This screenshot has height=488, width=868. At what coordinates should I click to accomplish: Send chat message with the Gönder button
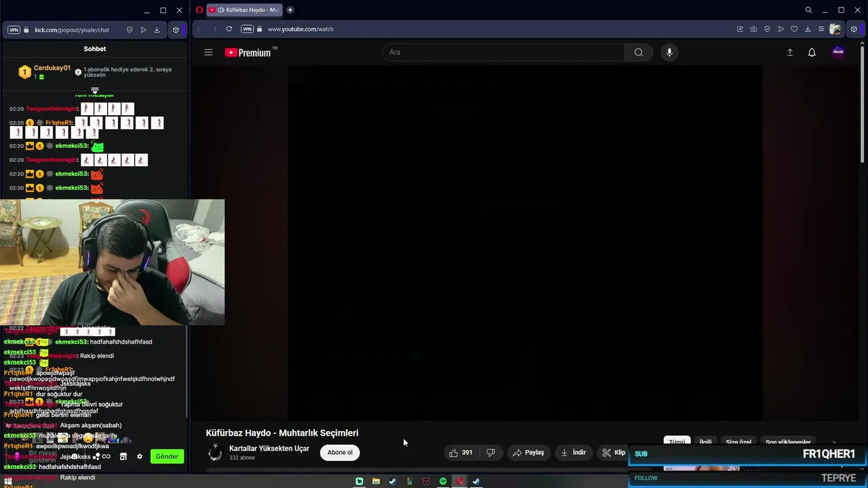click(167, 456)
